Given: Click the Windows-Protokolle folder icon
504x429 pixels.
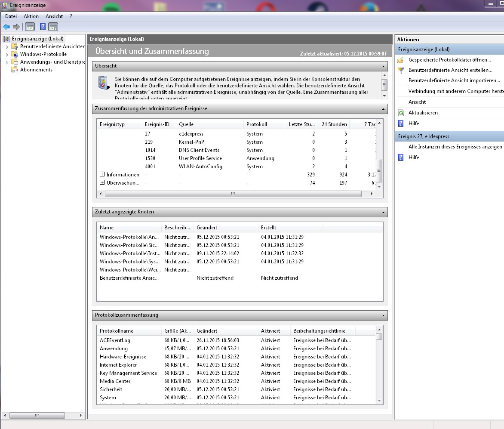Looking at the screenshot, I should [15, 54].
